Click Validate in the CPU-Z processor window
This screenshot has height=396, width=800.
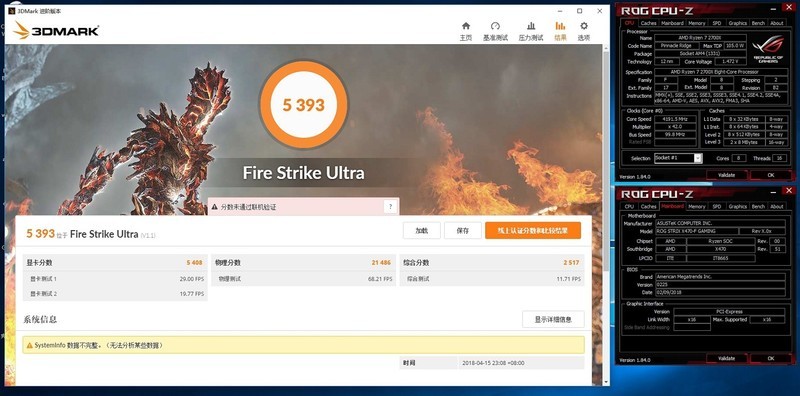pyautogui.click(x=726, y=175)
